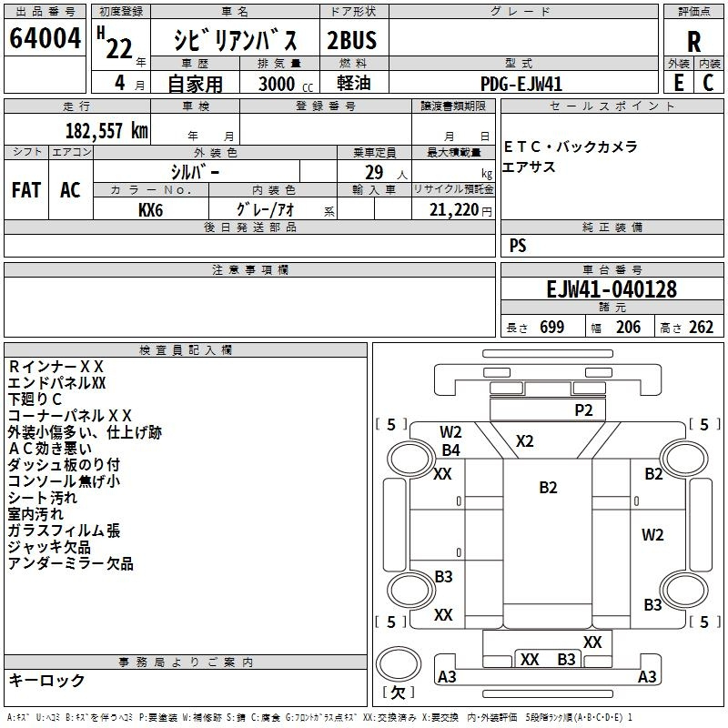Select the sales point エアサス
728x728 pixels.
pos(529,167)
